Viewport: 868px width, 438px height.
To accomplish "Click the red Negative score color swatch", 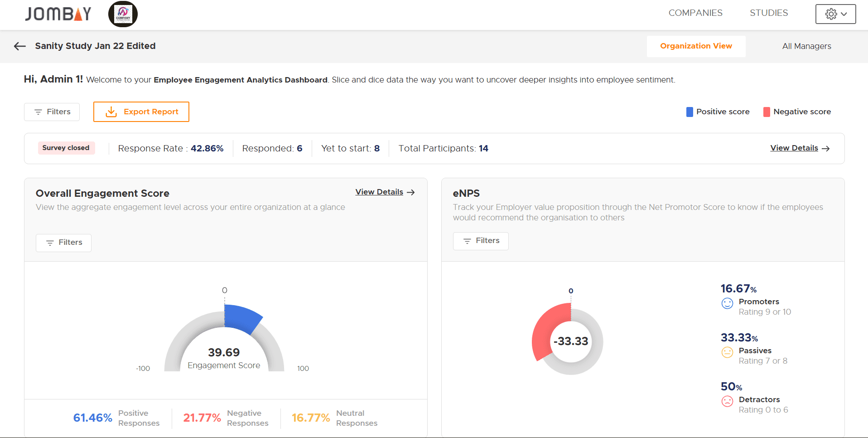I will point(767,112).
